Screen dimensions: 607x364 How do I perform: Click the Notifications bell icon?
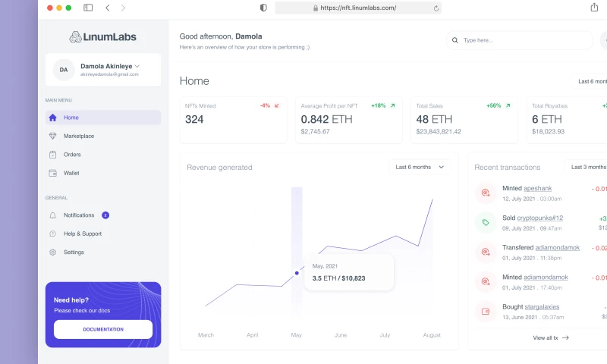click(52, 215)
